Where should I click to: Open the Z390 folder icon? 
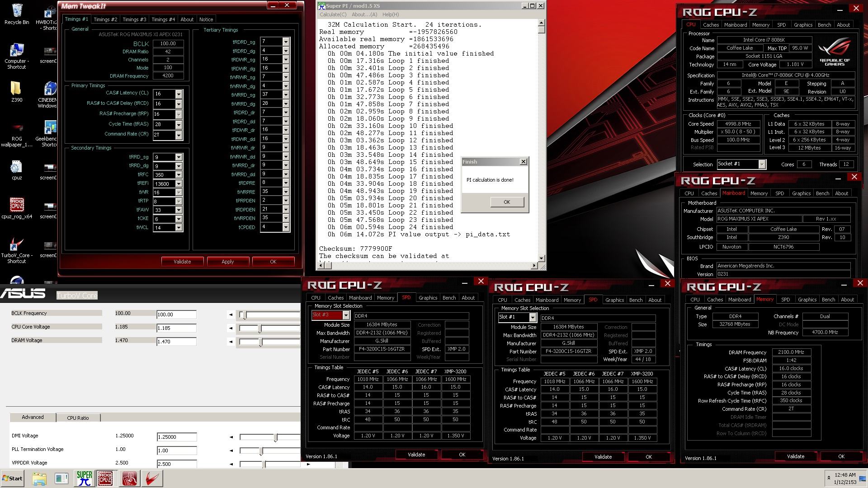(x=17, y=92)
